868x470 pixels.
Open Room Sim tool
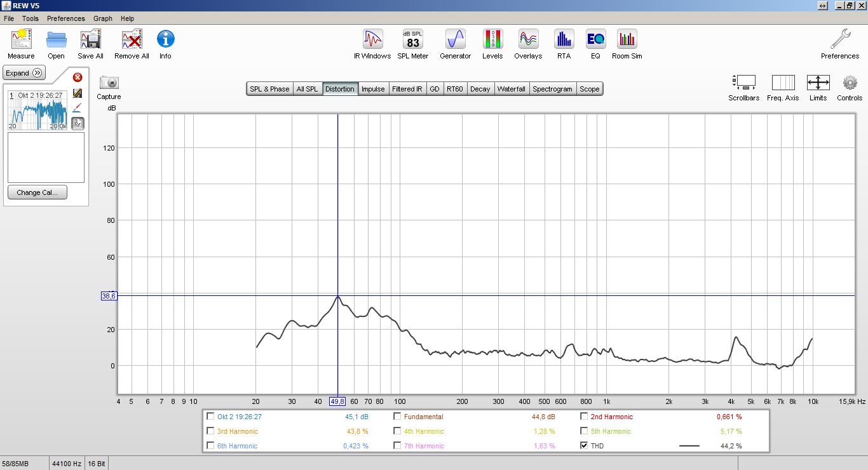click(627, 39)
